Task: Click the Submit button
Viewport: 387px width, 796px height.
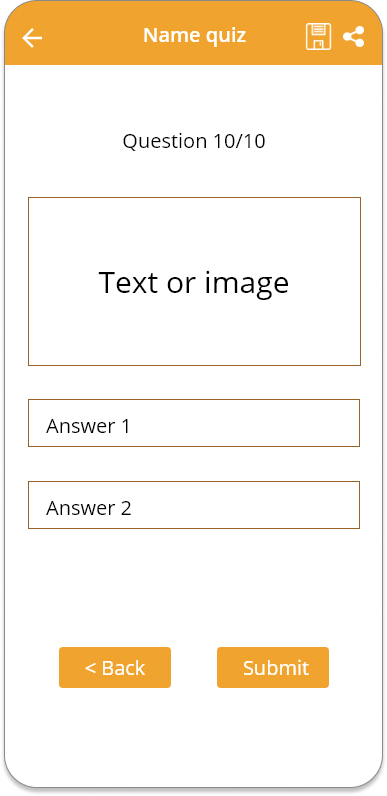Action: tap(273, 667)
